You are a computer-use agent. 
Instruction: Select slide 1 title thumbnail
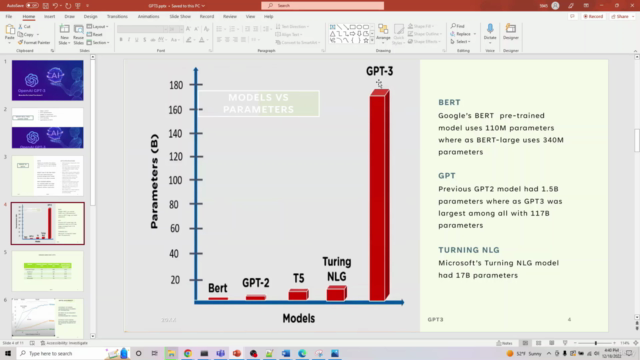pos(47,80)
